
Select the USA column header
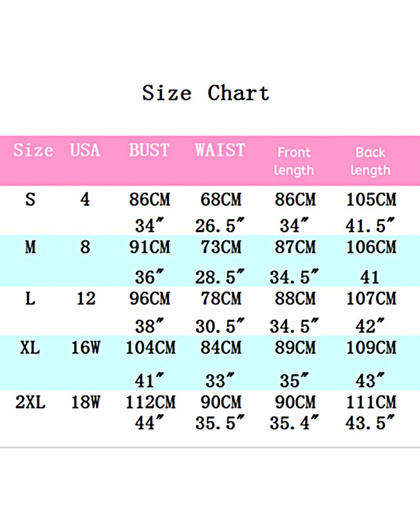(x=85, y=150)
